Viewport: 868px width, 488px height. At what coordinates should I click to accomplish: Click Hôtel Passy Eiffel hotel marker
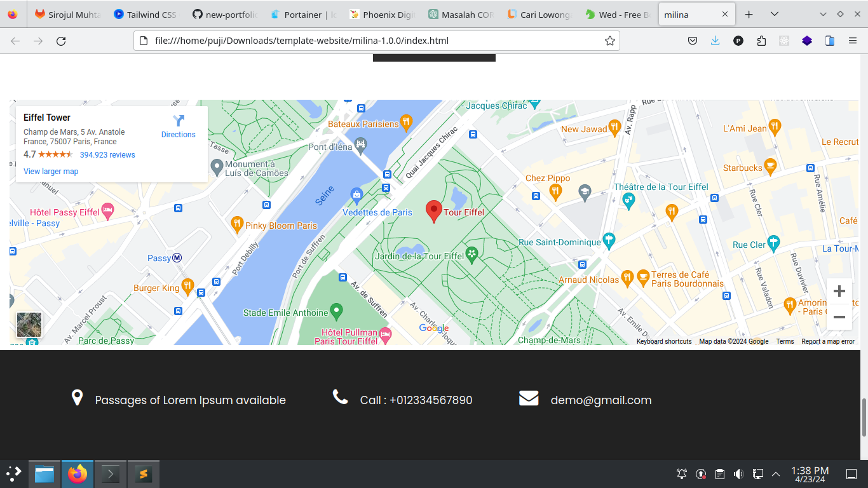108,212
